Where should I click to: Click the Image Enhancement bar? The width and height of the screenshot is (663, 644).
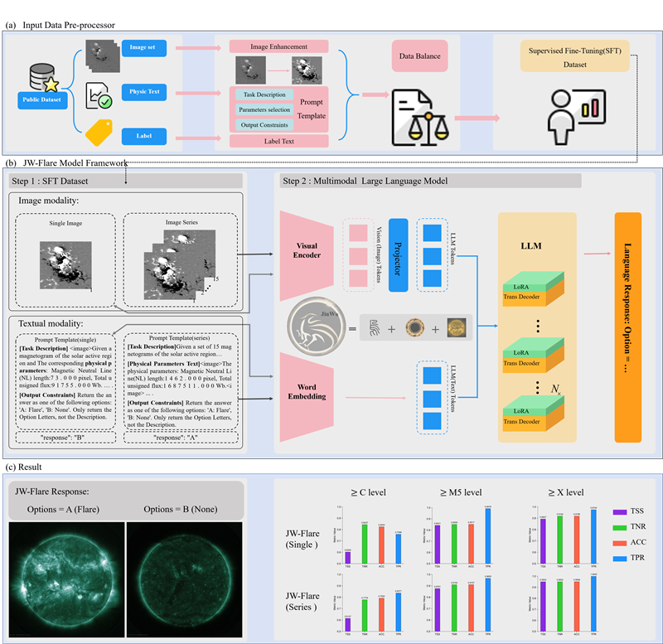coord(278,47)
